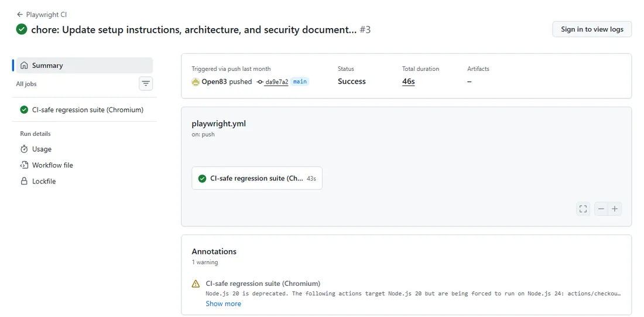Click the 'Total duration' label
This screenshot has width=644, height=317.
[420, 69]
